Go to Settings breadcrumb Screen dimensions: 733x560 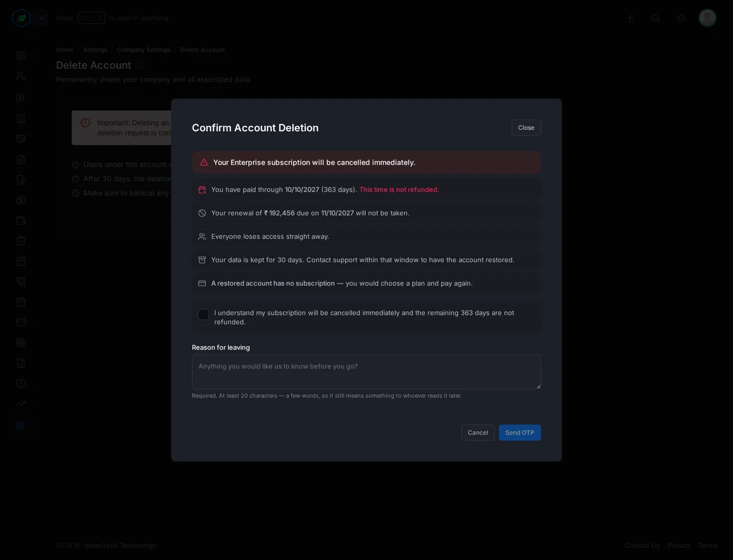click(x=95, y=50)
